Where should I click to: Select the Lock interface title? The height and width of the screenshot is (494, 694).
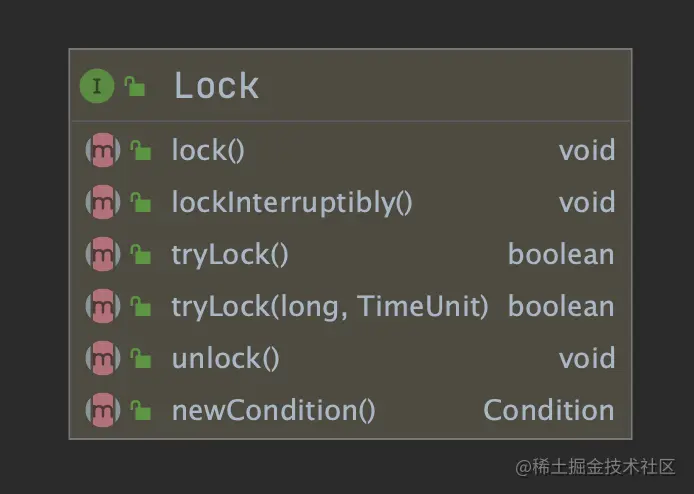pos(216,85)
